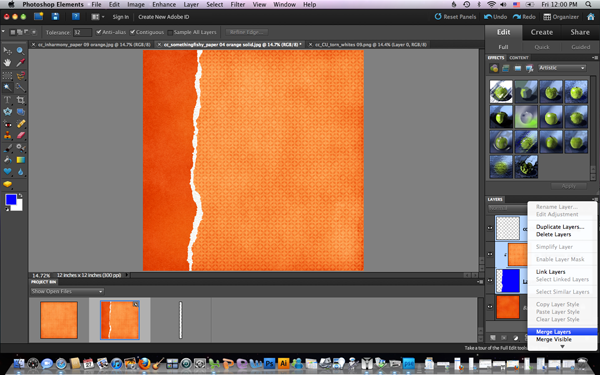Click the Welcome Screen house icon
This screenshot has height=375, width=600.
click(591, 17)
